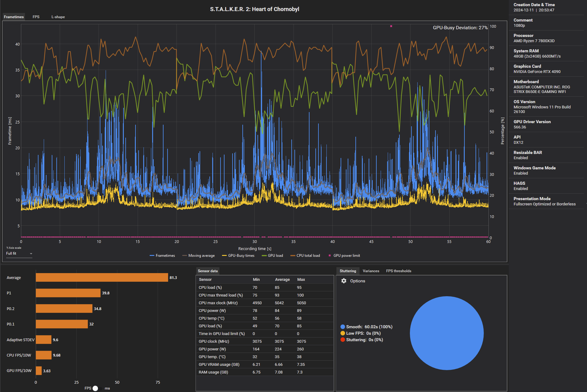587x392 pixels.
Task: Click the 'Time in GPU load limit (%)' row
Action: [x=265, y=333]
